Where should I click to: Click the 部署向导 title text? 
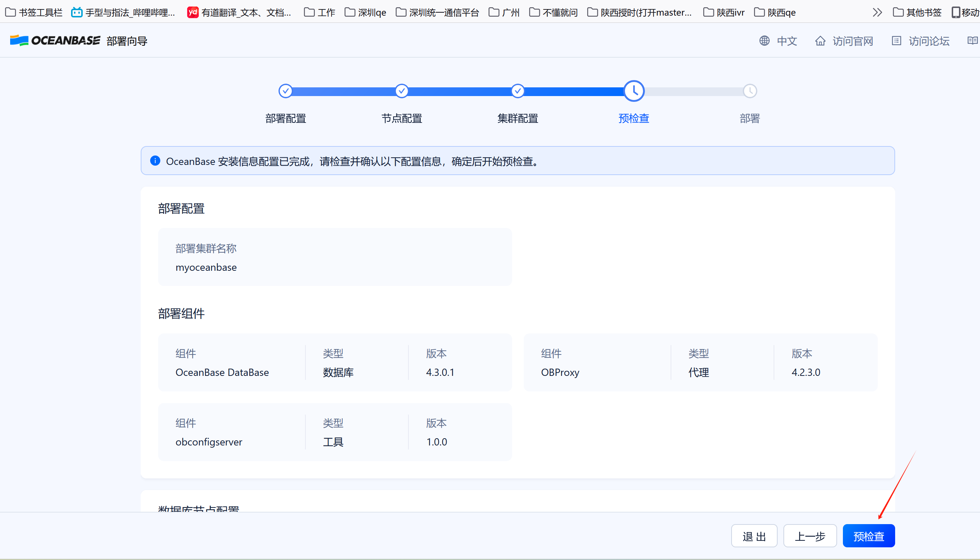tap(127, 41)
